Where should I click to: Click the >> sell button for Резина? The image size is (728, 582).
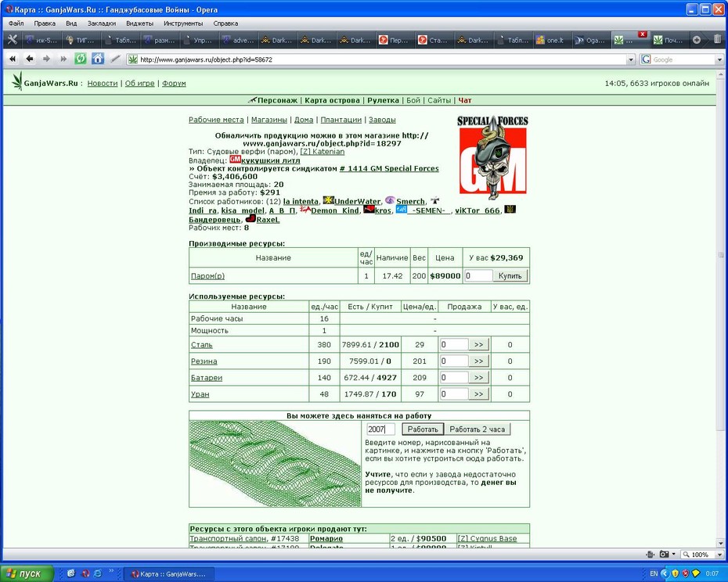click(x=478, y=361)
